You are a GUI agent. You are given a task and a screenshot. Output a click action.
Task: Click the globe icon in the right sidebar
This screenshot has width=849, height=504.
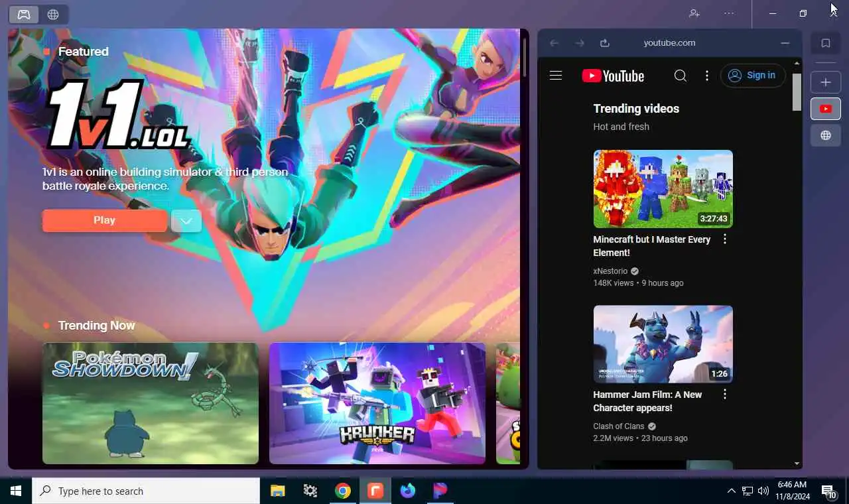826,135
